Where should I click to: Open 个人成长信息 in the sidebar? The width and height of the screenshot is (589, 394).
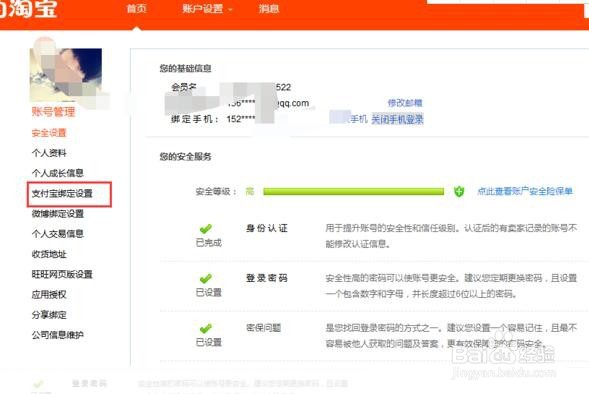pyautogui.click(x=57, y=173)
